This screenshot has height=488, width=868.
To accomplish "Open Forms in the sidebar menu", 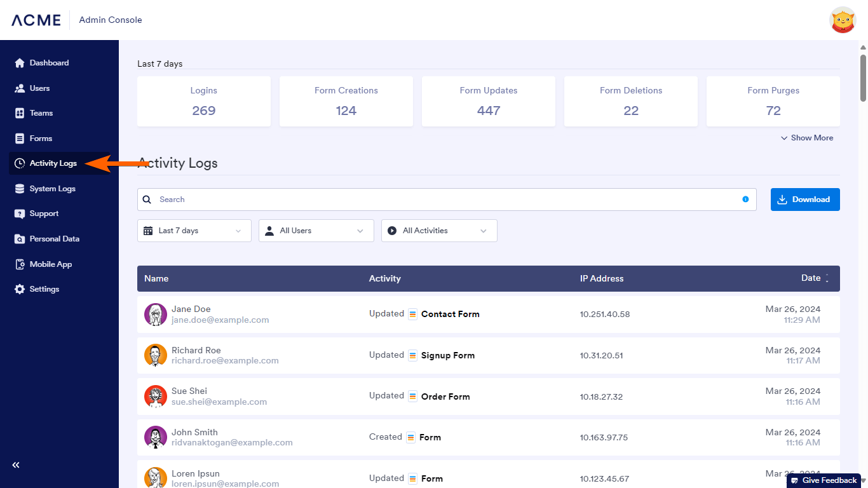I will click(x=41, y=139).
